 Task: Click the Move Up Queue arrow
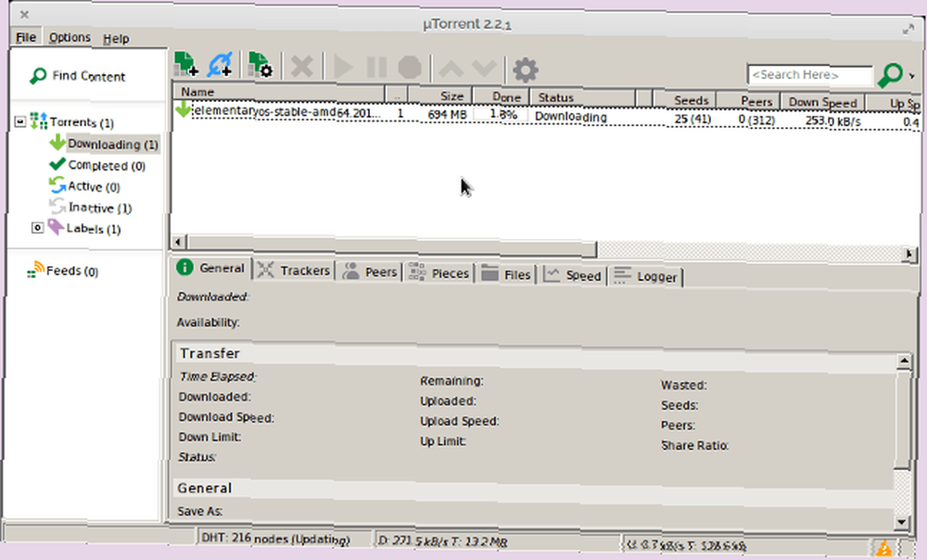(451, 70)
